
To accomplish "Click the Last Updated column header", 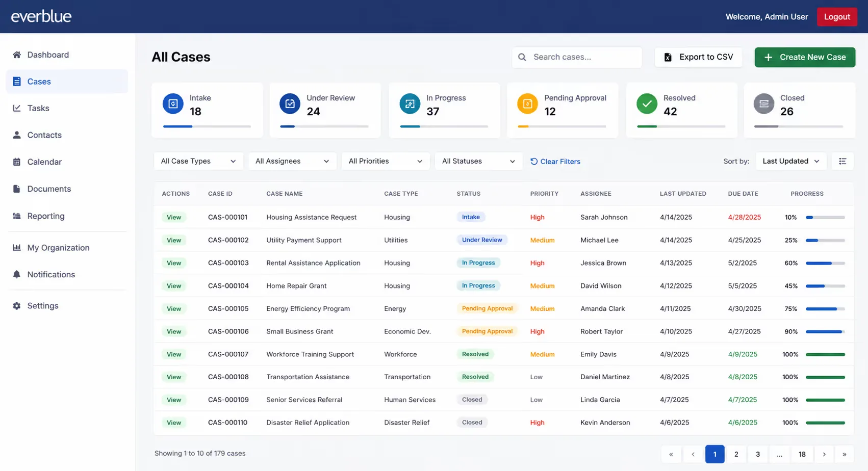I will point(683,194).
